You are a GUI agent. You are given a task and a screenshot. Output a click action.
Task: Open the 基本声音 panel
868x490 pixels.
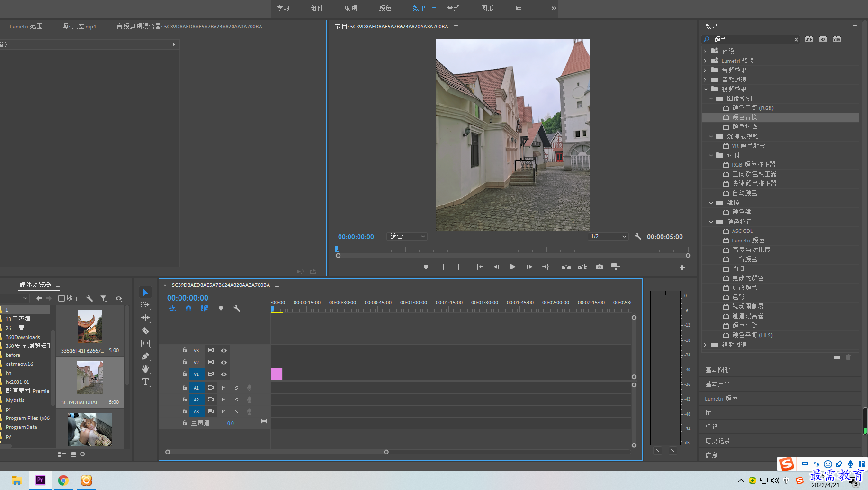click(x=717, y=384)
